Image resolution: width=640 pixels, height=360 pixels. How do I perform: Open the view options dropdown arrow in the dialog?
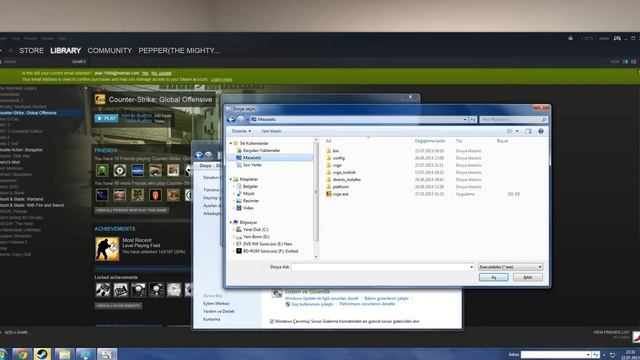pyautogui.click(x=517, y=131)
